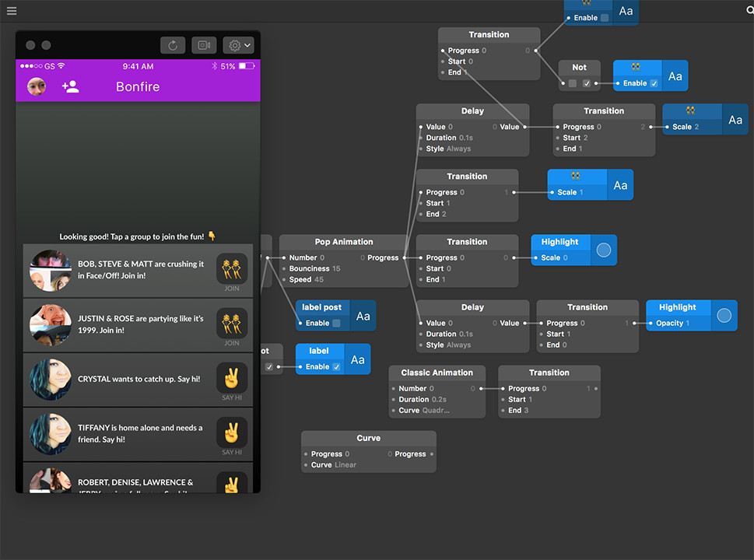Toggle the Not patch's unchecked input box
The image size is (754, 560).
573,83
